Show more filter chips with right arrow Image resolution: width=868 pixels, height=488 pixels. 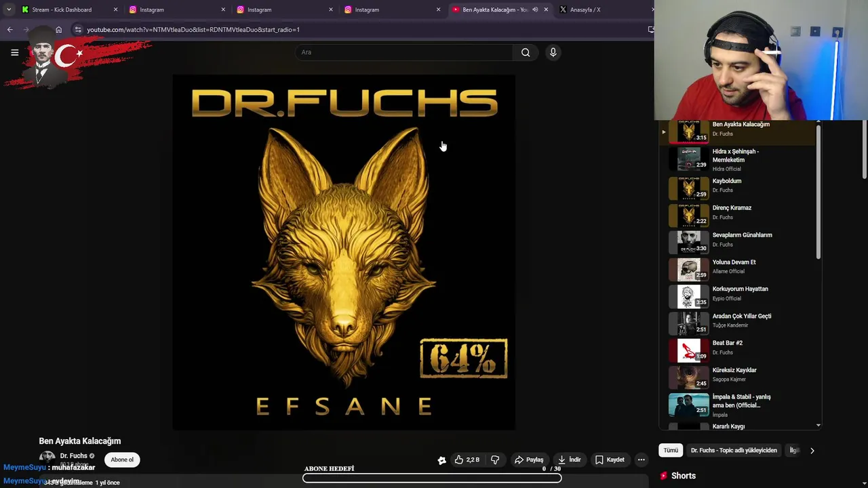812,451
